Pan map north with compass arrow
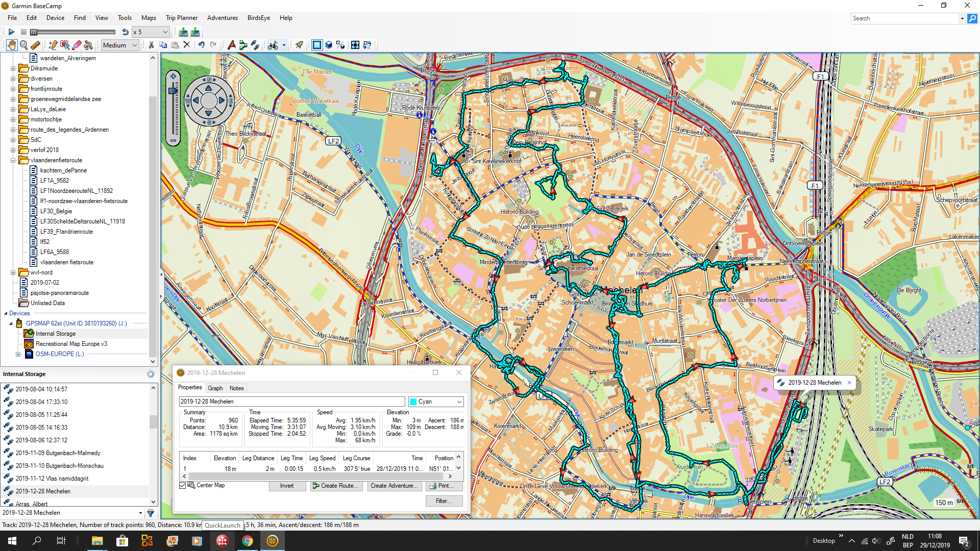Screen dimensions: 980x551 click(209, 88)
